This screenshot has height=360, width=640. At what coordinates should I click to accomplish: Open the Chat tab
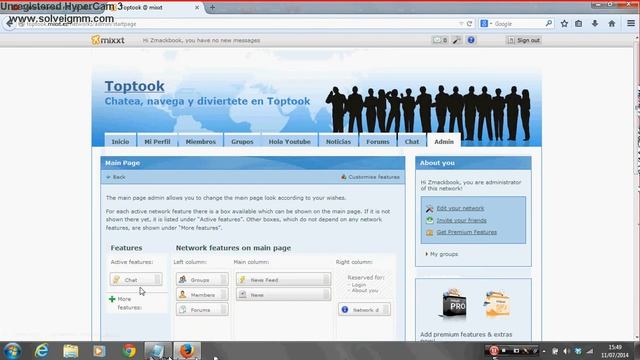412,141
